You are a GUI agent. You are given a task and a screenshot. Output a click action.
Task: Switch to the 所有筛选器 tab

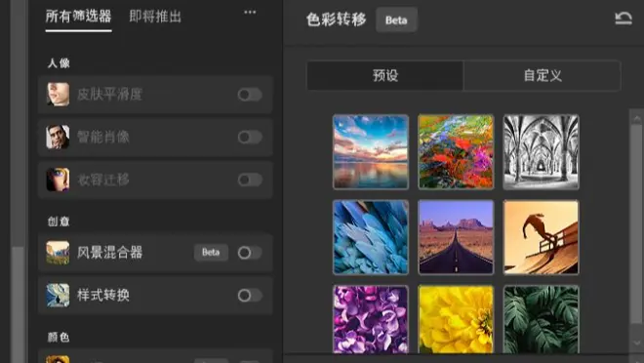[x=78, y=17]
